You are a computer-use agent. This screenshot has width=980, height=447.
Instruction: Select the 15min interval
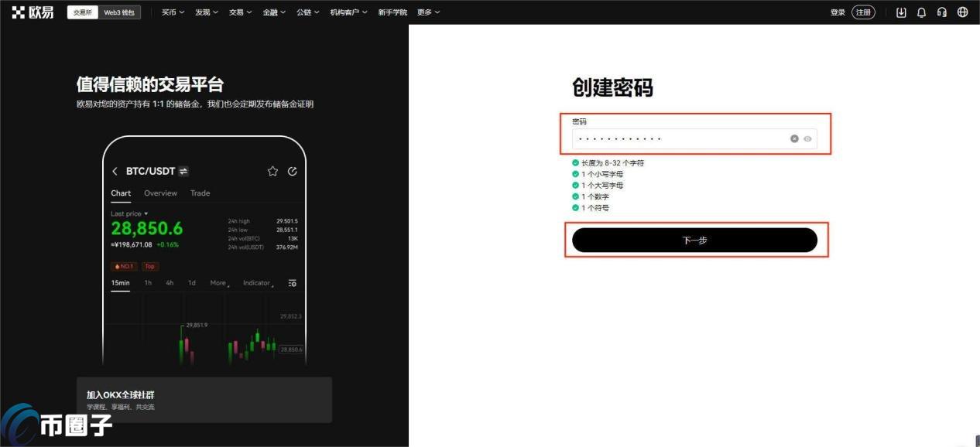pyautogui.click(x=120, y=283)
